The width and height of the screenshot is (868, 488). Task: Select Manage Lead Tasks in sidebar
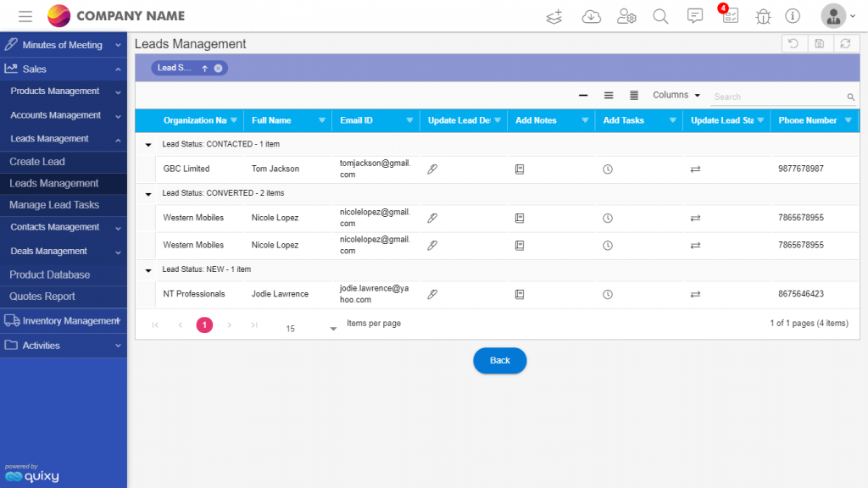(x=53, y=204)
